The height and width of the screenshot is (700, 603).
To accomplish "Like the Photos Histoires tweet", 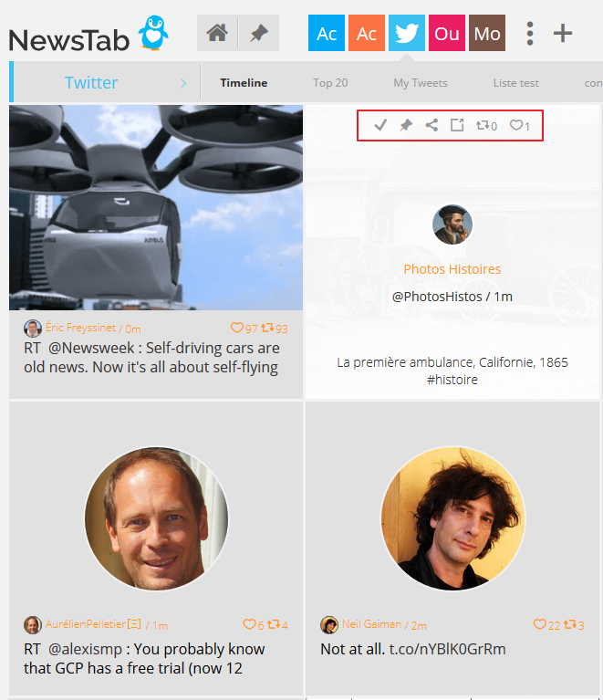I will [520, 125].
